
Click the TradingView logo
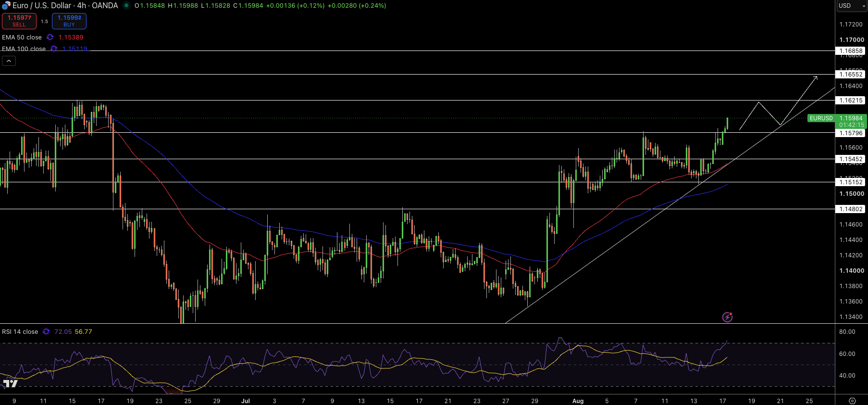pos(10,383)
